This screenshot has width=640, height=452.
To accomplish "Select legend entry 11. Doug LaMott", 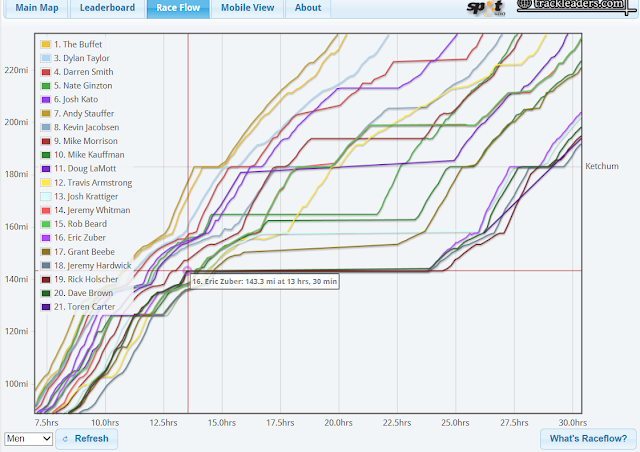I will [x=85, y=169].
